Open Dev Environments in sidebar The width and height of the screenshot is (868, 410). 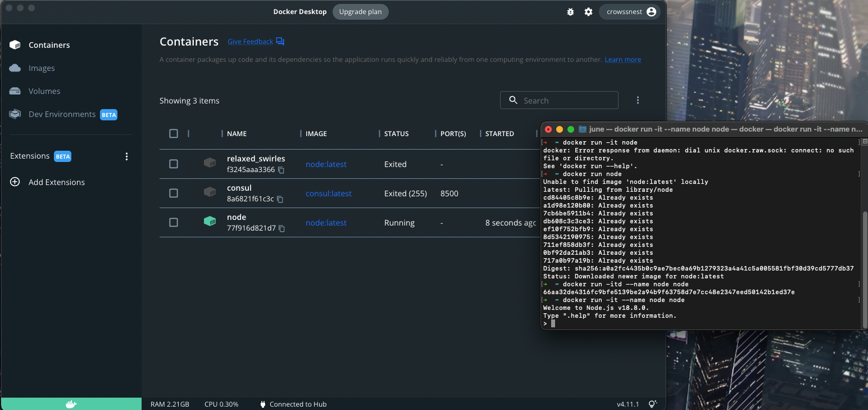coord(62,114)
